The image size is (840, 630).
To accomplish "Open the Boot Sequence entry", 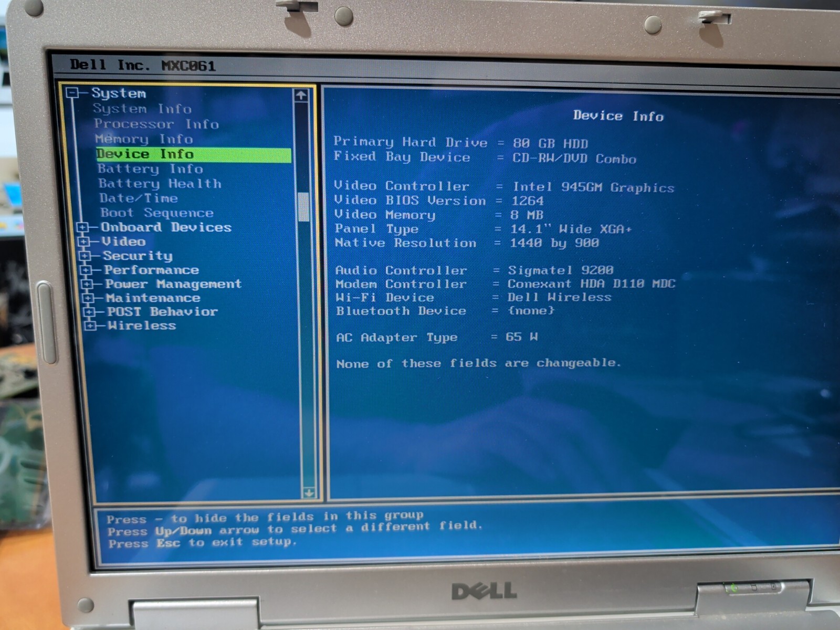I will tap(157, 213).
